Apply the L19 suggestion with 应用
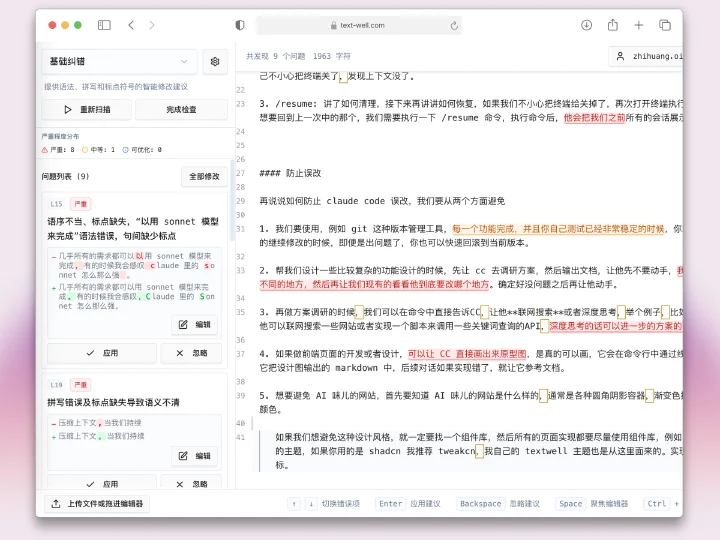 point(102,484)
